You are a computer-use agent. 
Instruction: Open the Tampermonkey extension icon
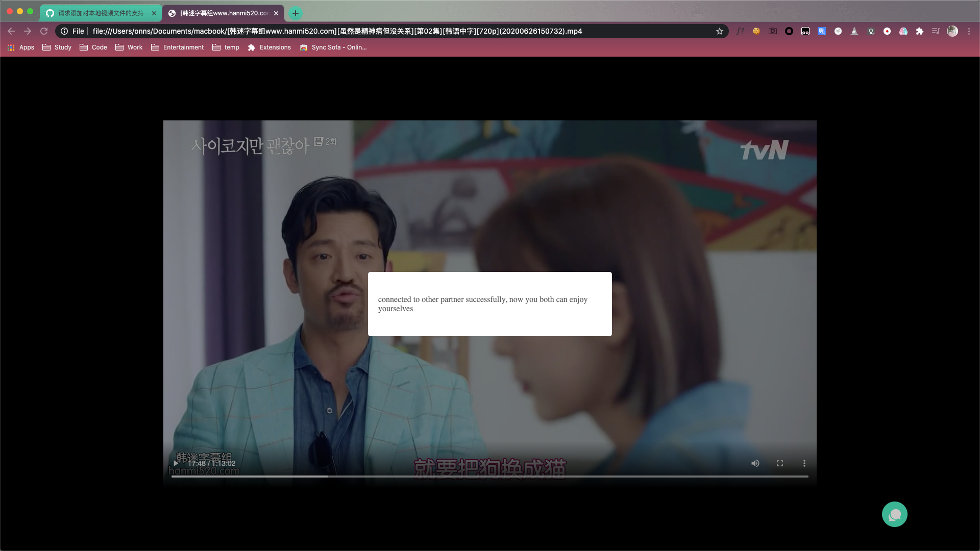tap(805, 31)
